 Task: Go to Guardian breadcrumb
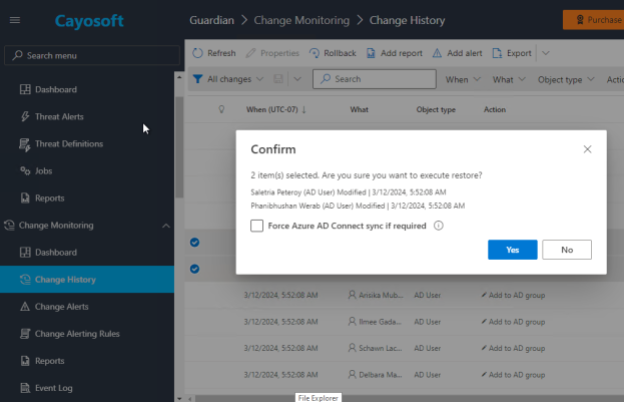(x=212, y=20)
